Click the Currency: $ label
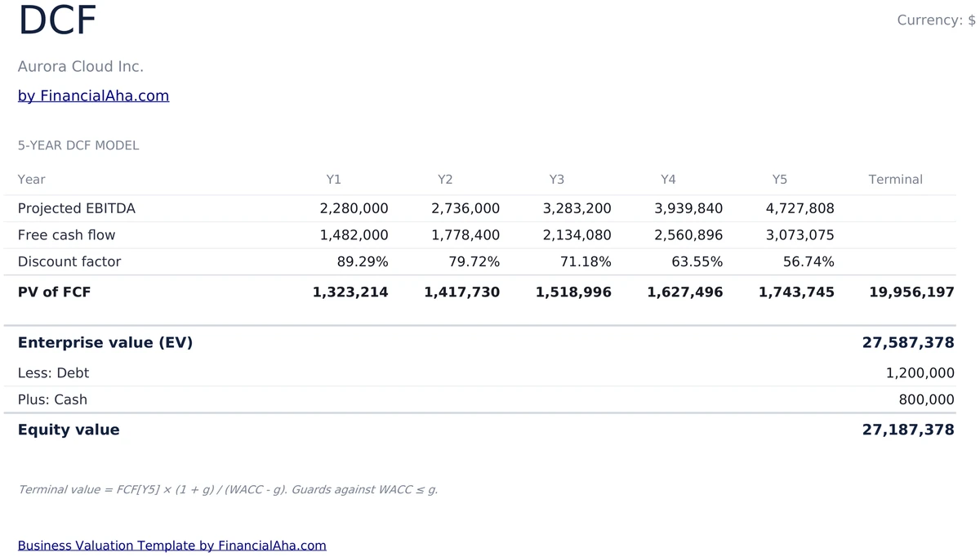Viewport: 980px width, 557px height. [x=936, y=20]
